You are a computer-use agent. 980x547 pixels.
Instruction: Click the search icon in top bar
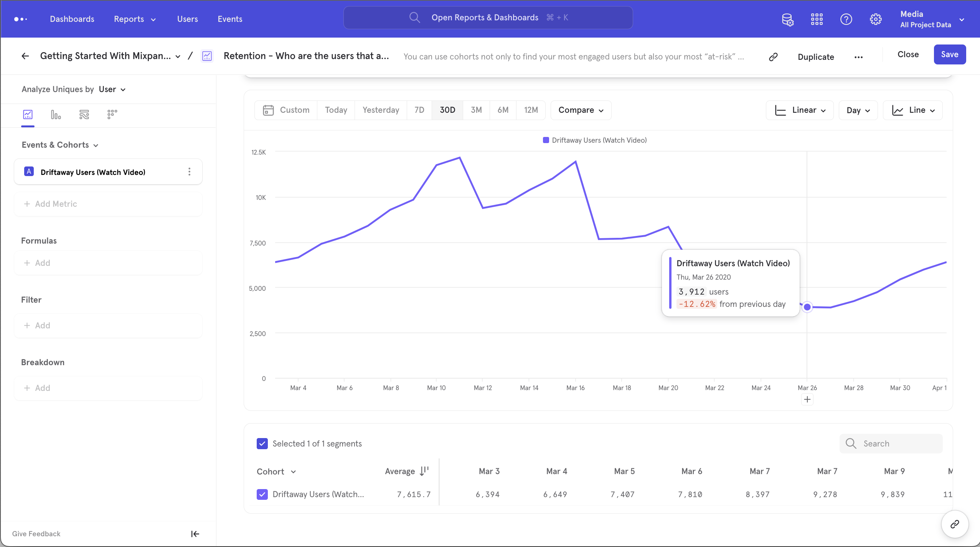tap(414, 18)
